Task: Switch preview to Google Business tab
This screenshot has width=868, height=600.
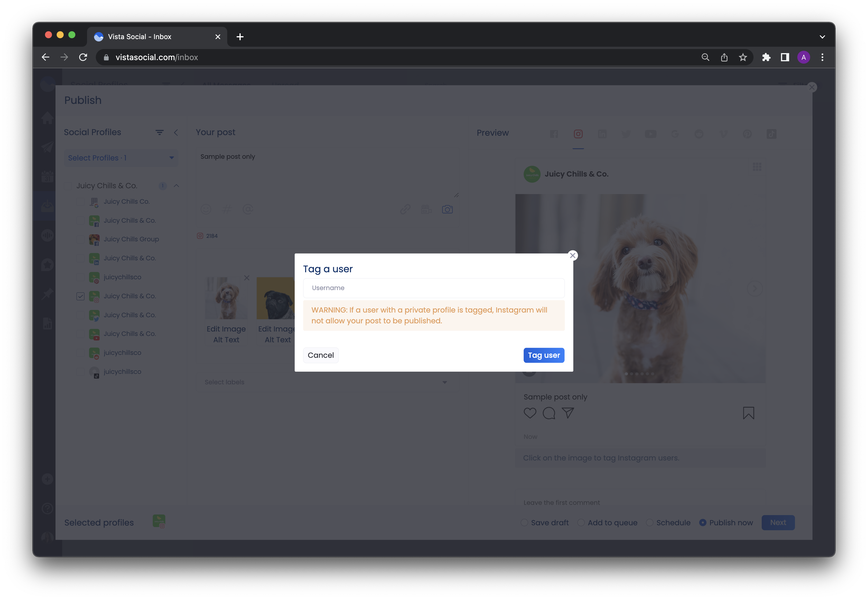Action: [x=675, y=134]
